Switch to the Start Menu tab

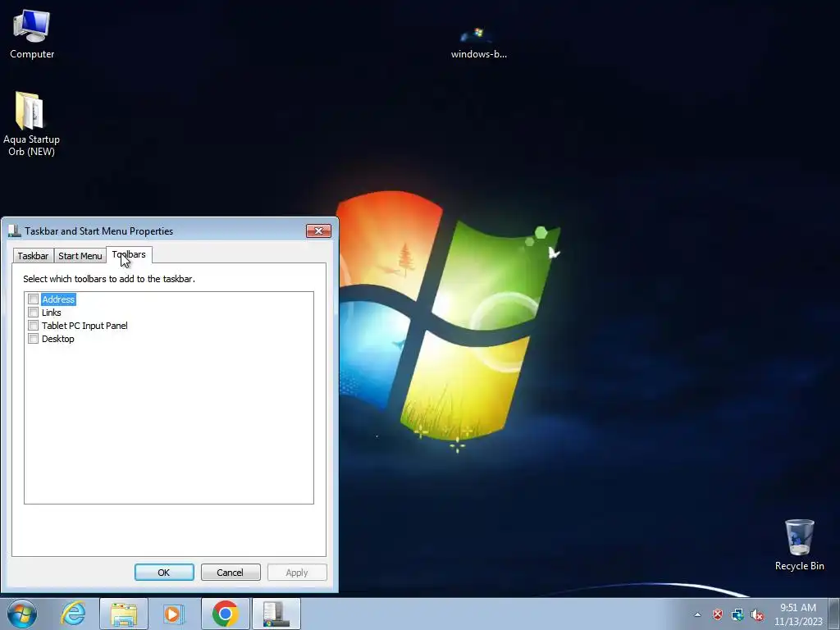click(80, 256)
